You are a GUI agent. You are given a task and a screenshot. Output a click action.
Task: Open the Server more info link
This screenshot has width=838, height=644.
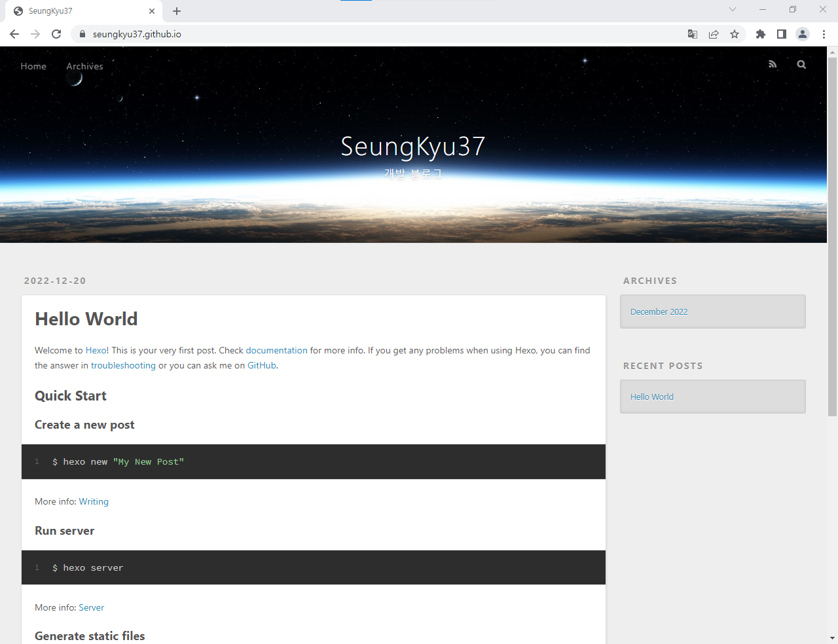point(91,607)
